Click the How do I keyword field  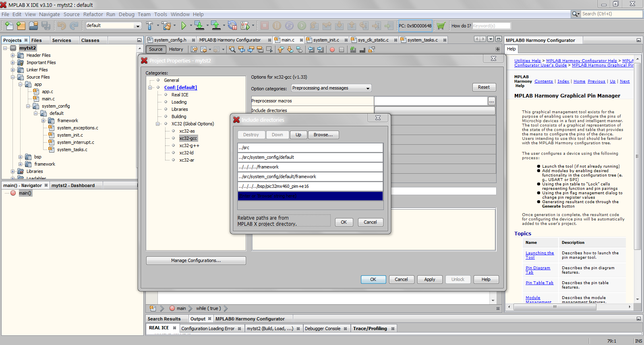tap(491, 26)
